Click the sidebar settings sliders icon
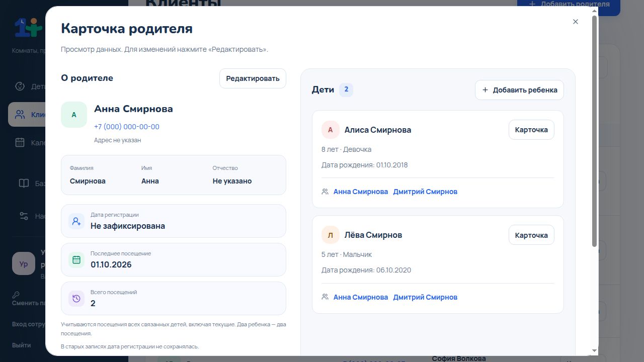644x362 pixels. (x=24, y=216)
